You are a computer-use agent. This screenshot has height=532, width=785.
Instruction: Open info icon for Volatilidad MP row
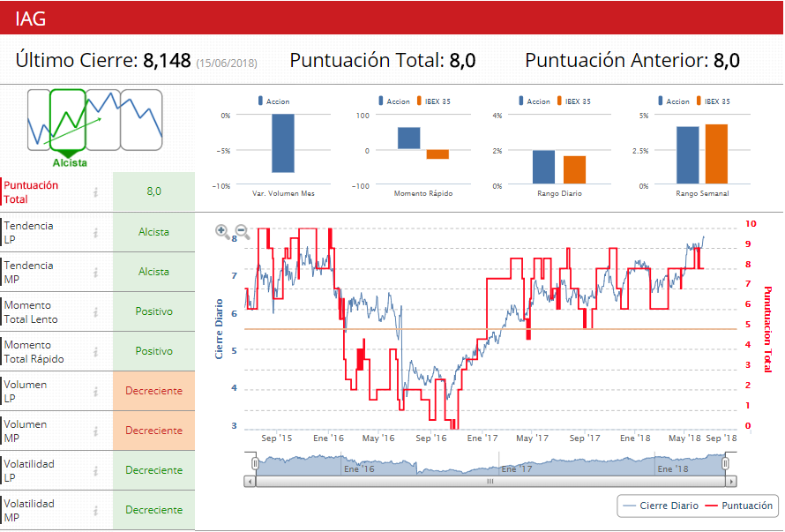coord(95,511)
